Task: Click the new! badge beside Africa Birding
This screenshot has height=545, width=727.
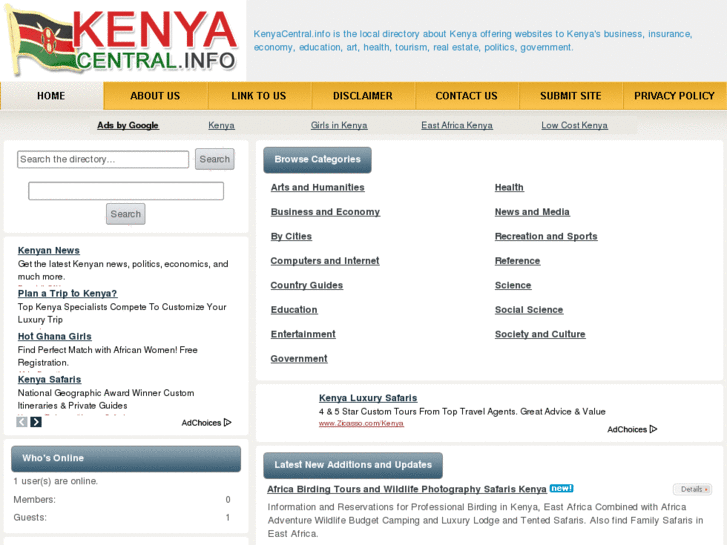Action: [x=561, y=488]
